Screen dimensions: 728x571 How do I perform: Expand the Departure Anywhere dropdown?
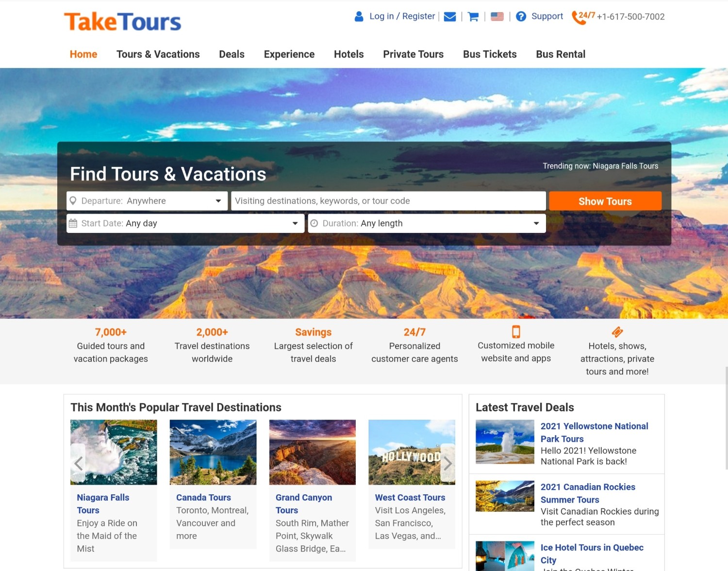(x=147, y=201)
